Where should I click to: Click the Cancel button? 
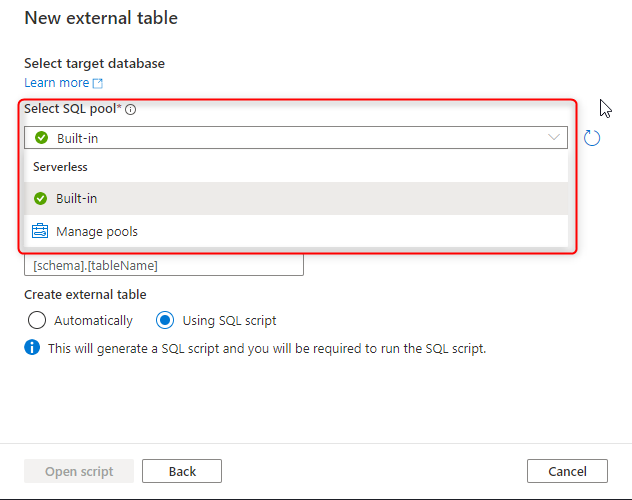click(x=567, y=471)
